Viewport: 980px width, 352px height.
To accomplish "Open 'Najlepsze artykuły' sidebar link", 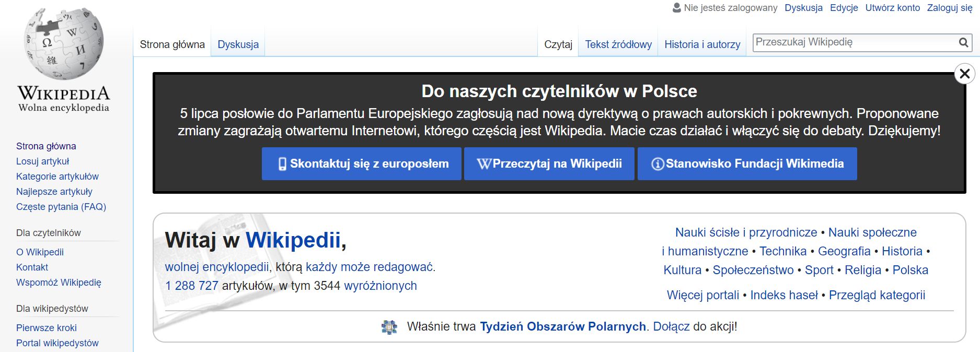I will (54, 192).
